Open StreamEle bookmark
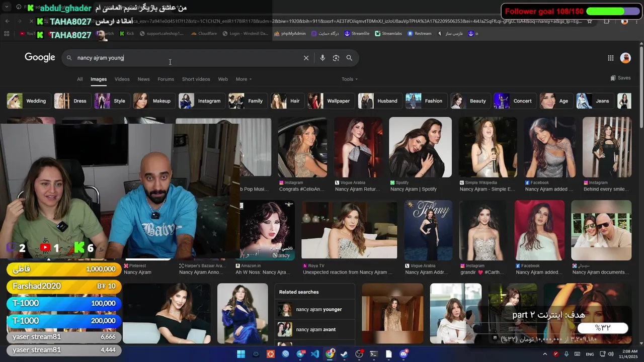This screenshot has width=644, height=362. click(x=356, y=34)
